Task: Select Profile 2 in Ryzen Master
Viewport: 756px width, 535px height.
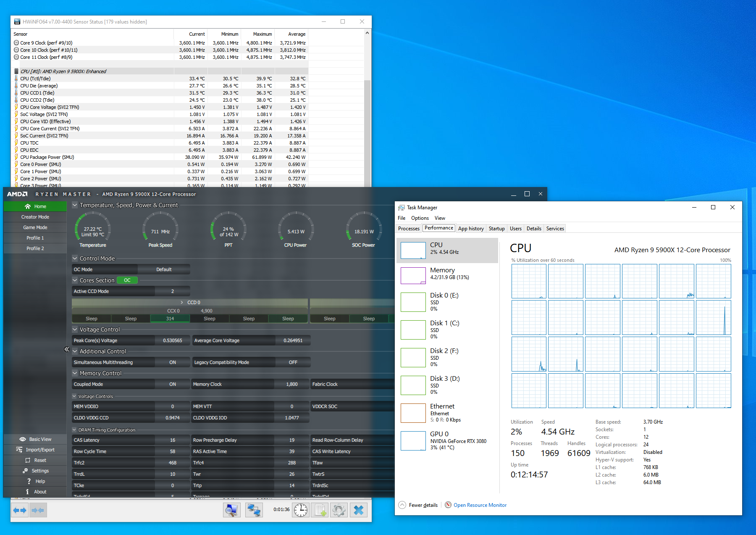Action: [x=35, y=248]
